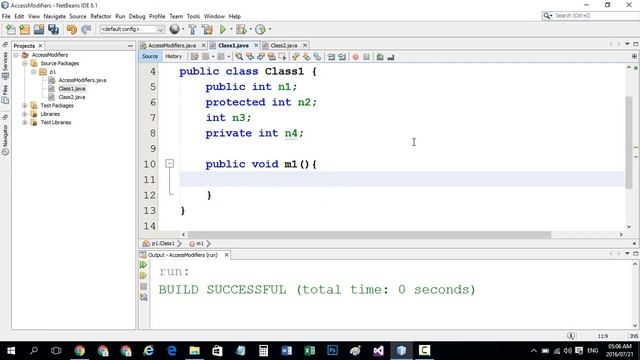Expand the Libraries node
The image size is (640, 360).
coord(25,114)
